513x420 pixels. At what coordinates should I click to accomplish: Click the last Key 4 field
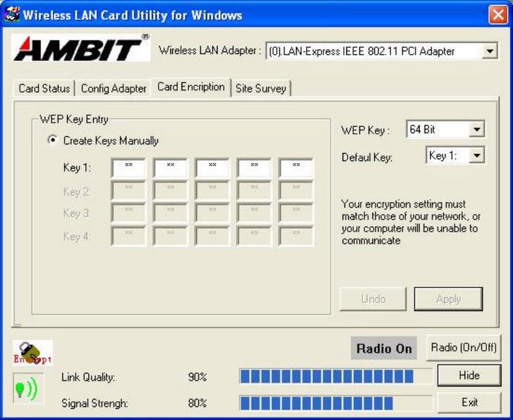tap(296, 236)
